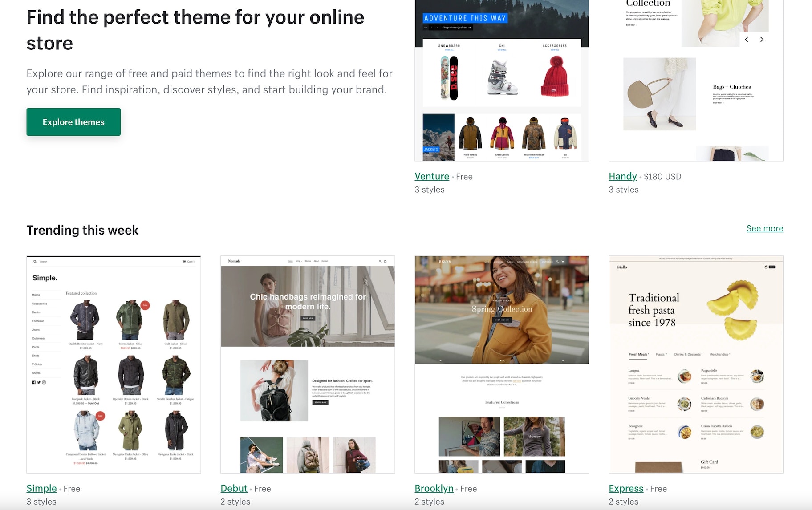
Task: Select the Twitter icon in Simple's sidebar
Action: tap(39, 382)
